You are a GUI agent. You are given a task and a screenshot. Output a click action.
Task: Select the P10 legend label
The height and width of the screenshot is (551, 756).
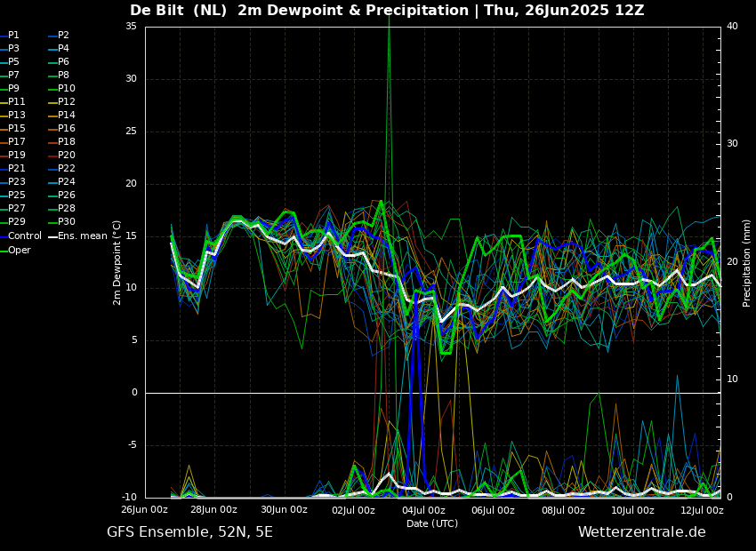coord(67,89)
